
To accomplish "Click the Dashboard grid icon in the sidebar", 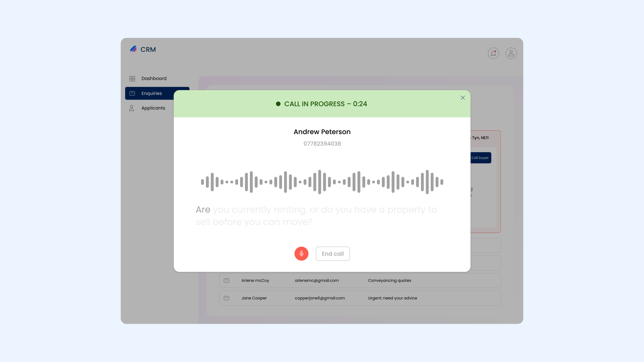I will (132, 78).
